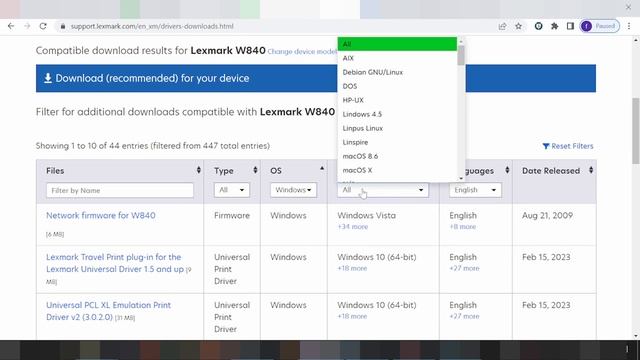Choose macOS 8.6 option
The height and width of the screenshot is (360, 640).
click(x=397, y=156)
